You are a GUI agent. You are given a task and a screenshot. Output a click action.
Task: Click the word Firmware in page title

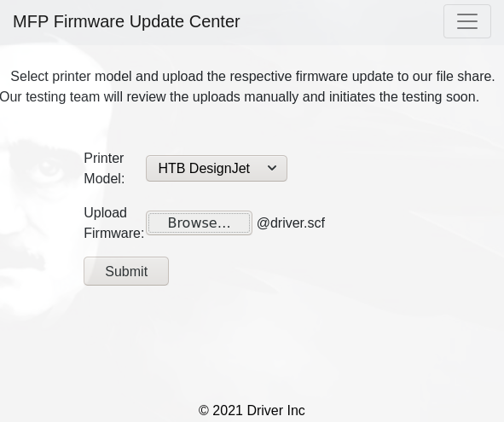click(89, 21)
